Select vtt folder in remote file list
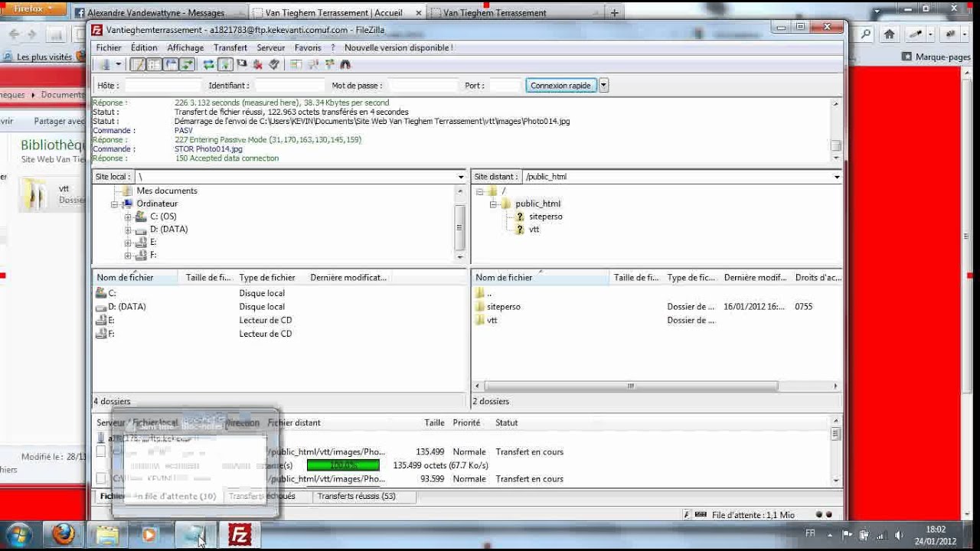Image resolution: width=980 pixels, height=551 pixels. pos(492,320)
